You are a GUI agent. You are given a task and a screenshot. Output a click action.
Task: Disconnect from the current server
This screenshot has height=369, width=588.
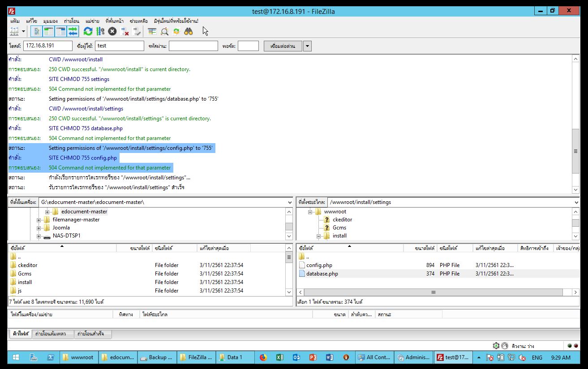click(x=125, y=31)
